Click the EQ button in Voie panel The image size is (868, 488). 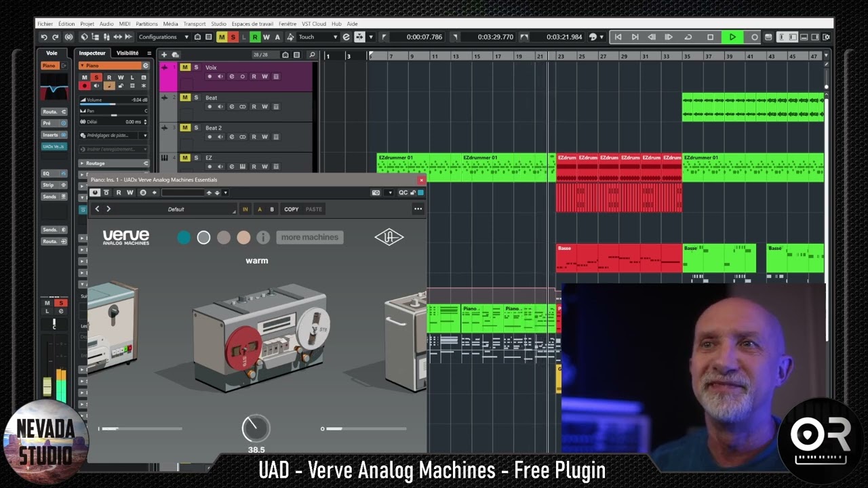[54, 174]
